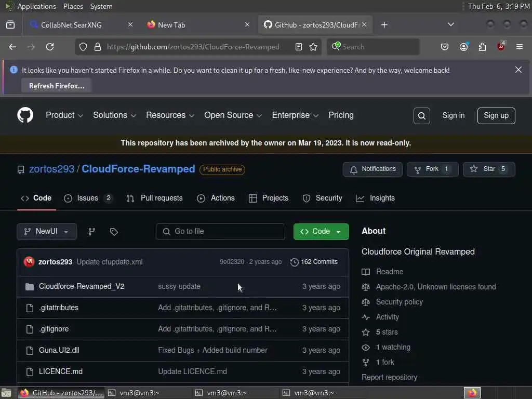The width and height of the screenshot is (532, 399).
Task: Show site security padlock info
Action: click(x=98, y=47)
